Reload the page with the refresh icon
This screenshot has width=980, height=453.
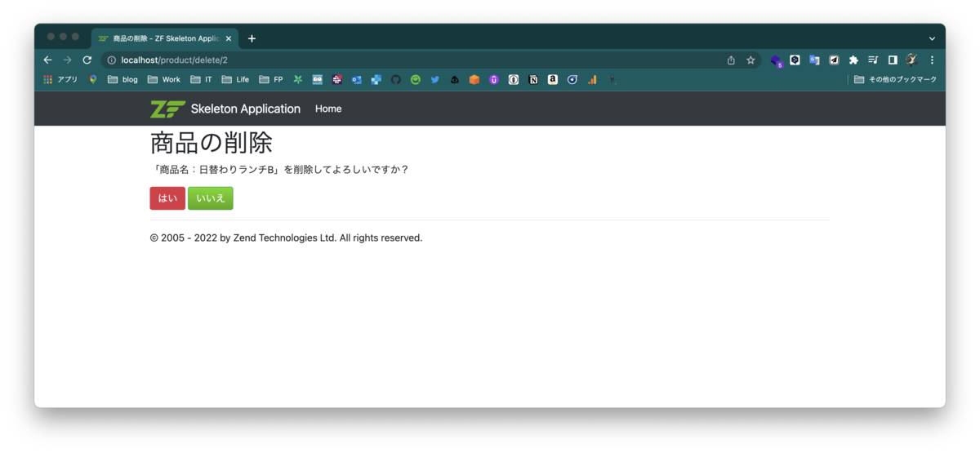(87, 60)
